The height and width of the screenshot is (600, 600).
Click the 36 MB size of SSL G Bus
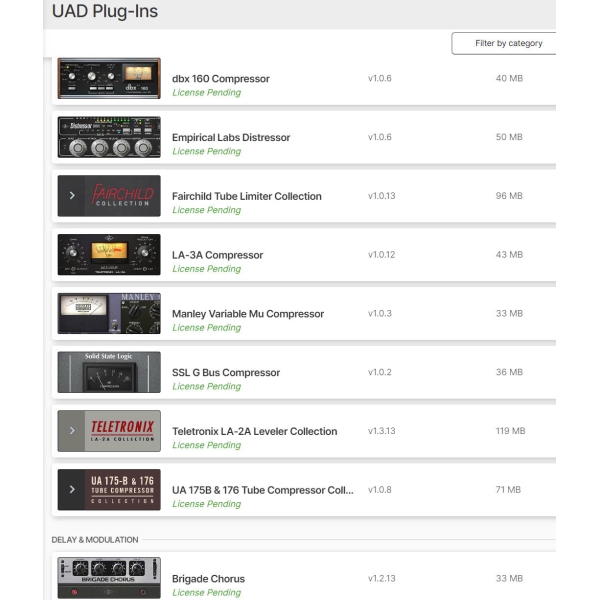click(x=509, y=372)
